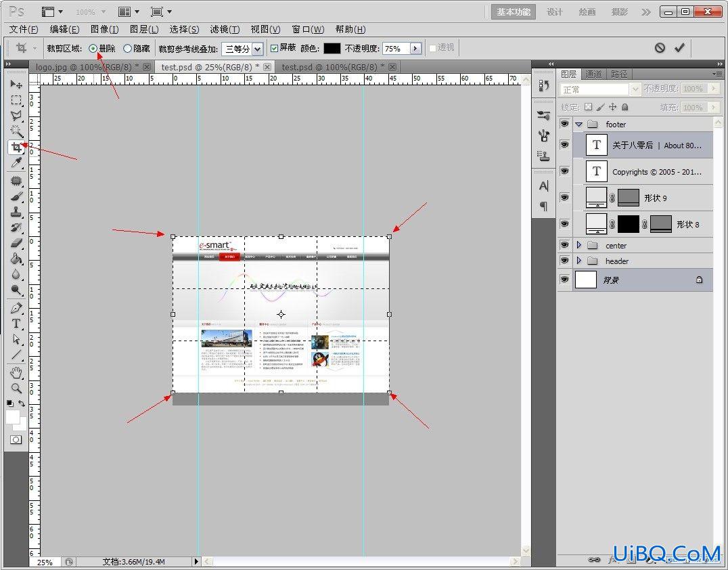Select the Blur tool
This screenshot has width=728, height=570.
pyautogui.click(x=16, y=275)
